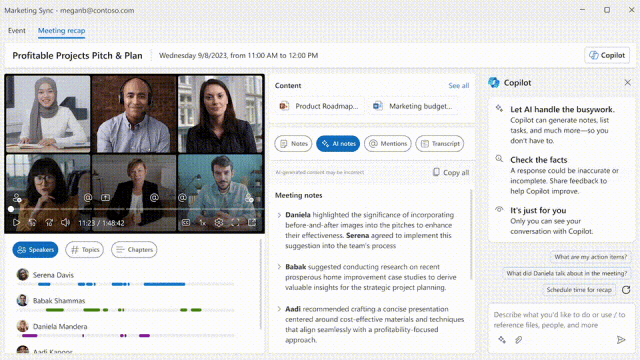The width and height of the screenshot is (640, 360).
Task: Maximize the Marketing Sync window
Action: point(607,10)
